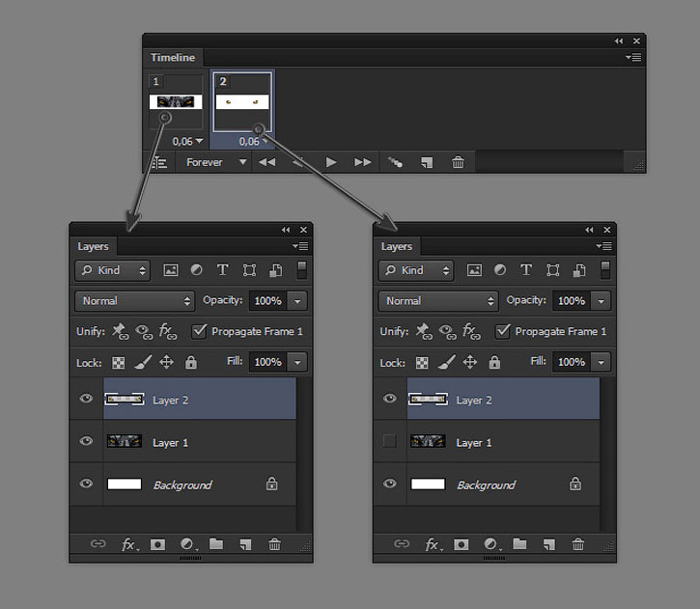Screen dimensions: 700x609
Task: Show Layer 1 in right Layers panel
Action: click(x=390, y=441)
